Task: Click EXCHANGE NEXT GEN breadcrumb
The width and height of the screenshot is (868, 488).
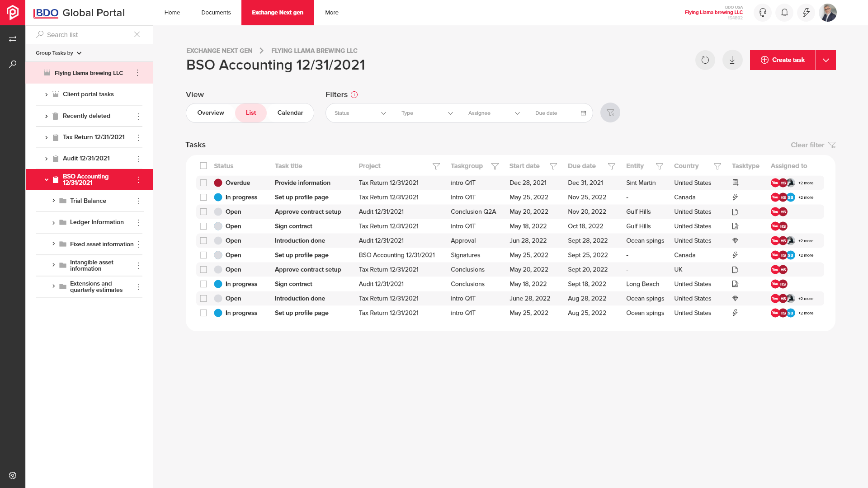Action: coord(219,51)
